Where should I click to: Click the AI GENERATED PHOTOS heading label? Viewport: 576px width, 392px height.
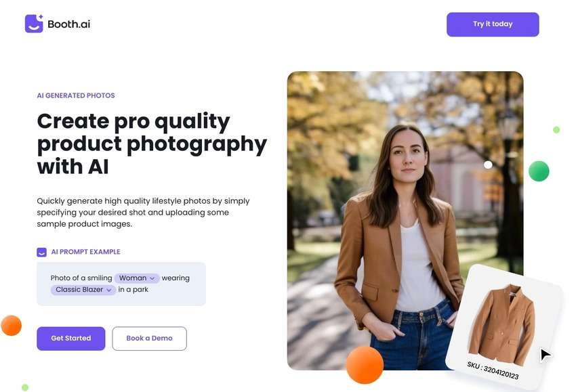[76, 95]
